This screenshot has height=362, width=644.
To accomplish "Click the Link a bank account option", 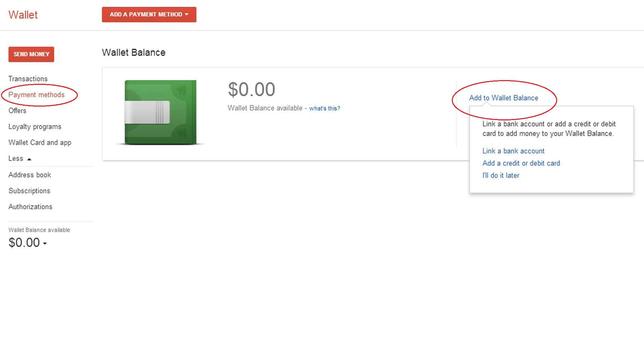I will click(x=513, y=151).
